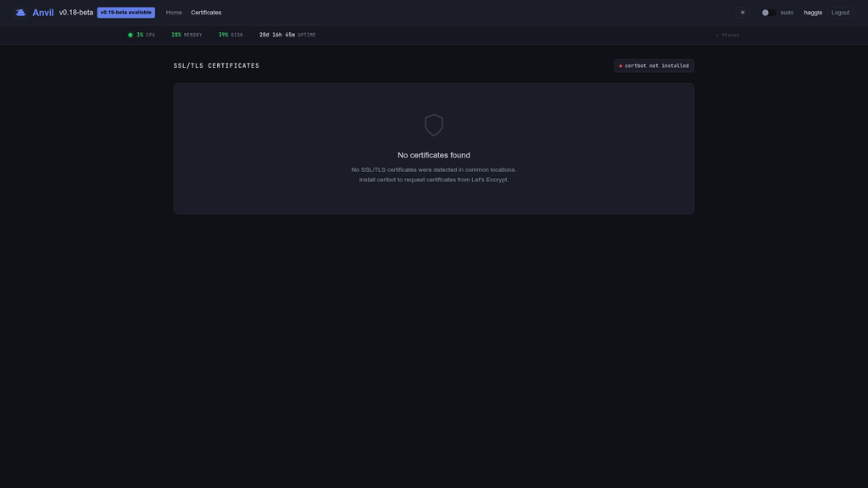
Task: Click the Anvil brand name
Action: 42,12
